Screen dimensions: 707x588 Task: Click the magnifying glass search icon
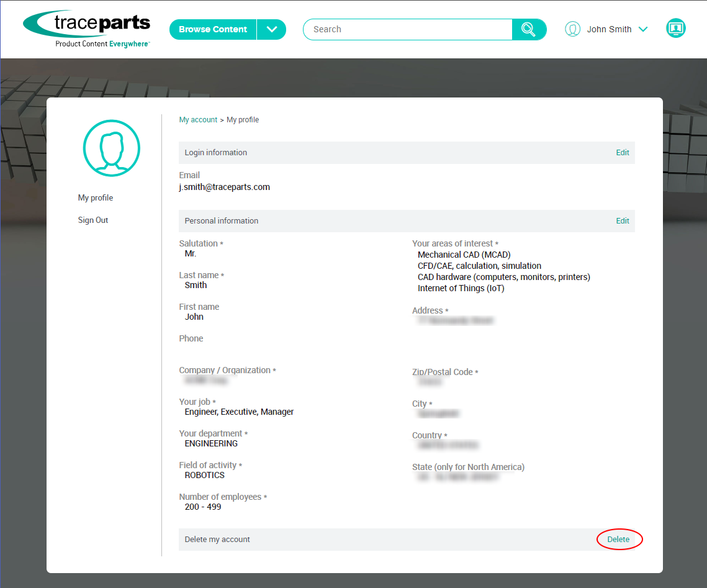coord(528,29)
